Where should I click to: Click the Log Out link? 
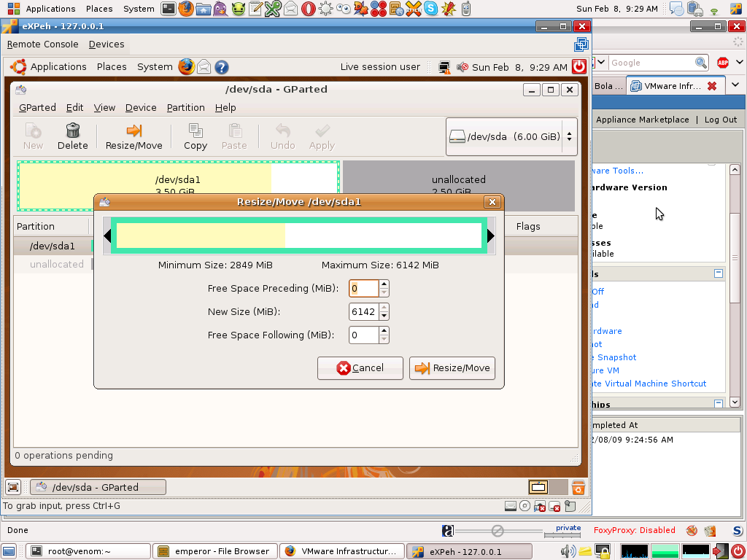click(720, 120)
